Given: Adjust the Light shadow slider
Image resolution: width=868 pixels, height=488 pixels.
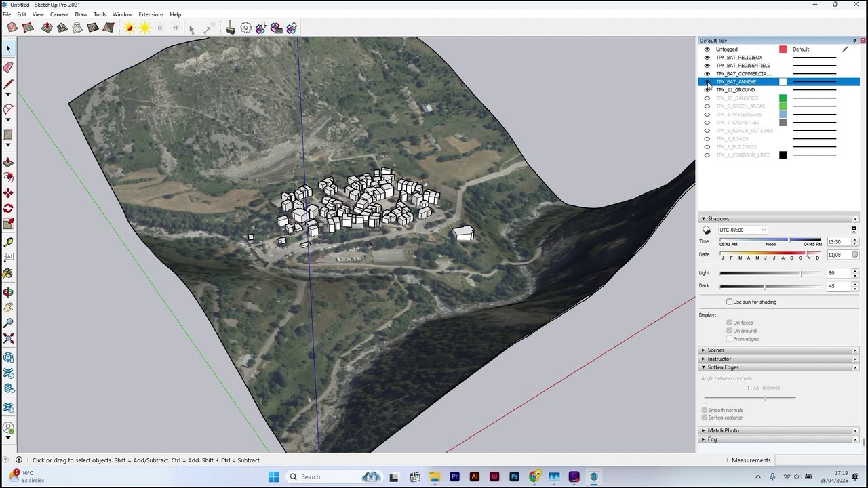Looking at the screenshot, I should point(800,273).
